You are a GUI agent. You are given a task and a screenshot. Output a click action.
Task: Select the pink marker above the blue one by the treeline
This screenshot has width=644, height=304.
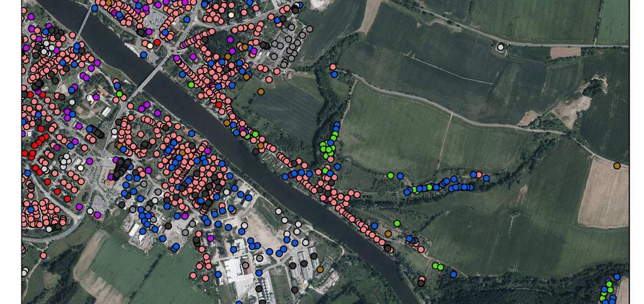(x=332, y=67)
